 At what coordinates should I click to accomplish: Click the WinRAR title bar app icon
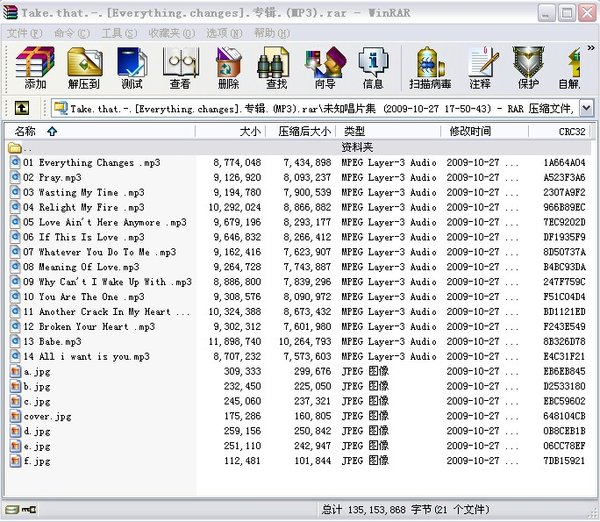coord(10,13)
